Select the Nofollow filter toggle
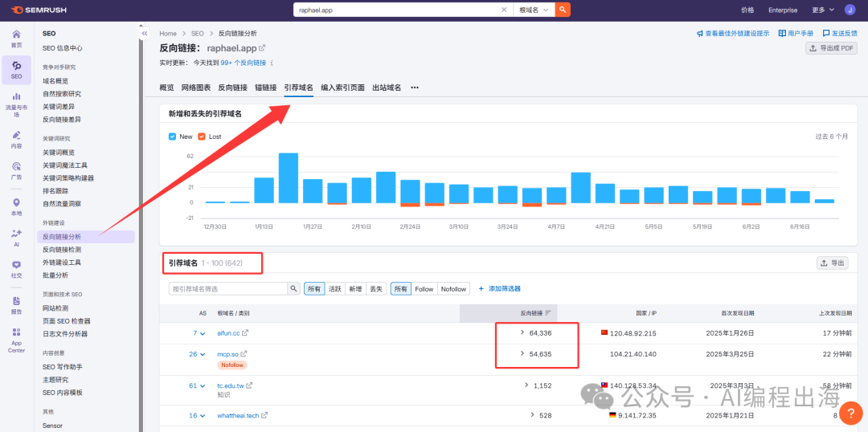The image size is (868, 432). pyautogui.click(x=453, y=288)
